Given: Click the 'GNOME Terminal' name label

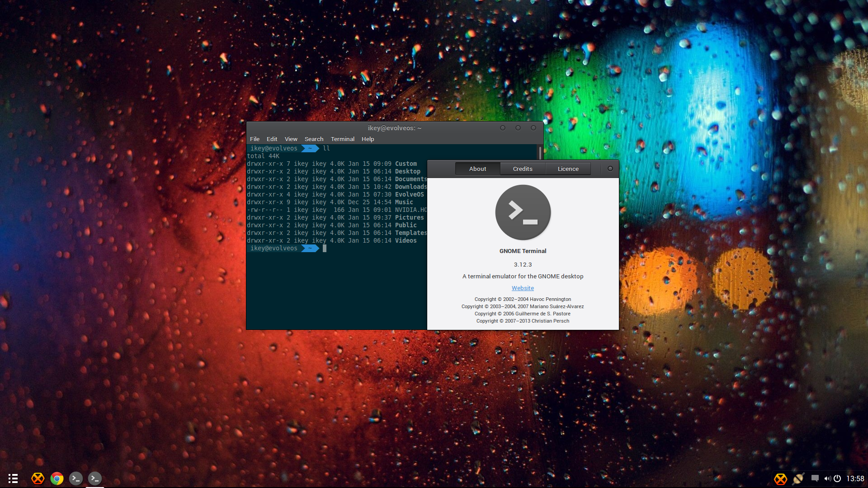Looking at the screenshot, I should point(523,251).
